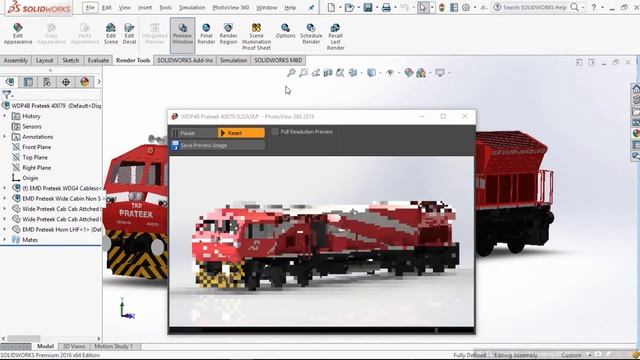Switch to the SOLIDWORKS Add-Ins tab

[x=185, y=60]
